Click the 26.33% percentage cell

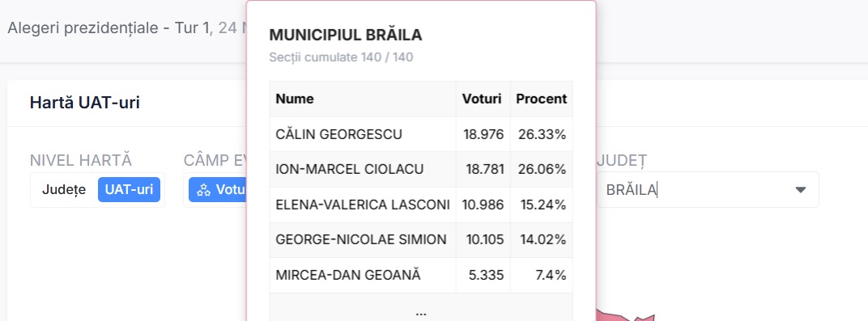[542, 134]
